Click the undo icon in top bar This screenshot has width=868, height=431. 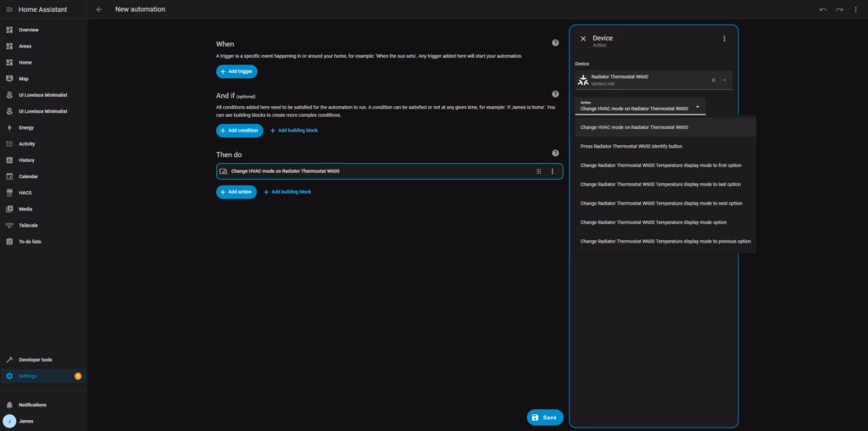(822, 9)
